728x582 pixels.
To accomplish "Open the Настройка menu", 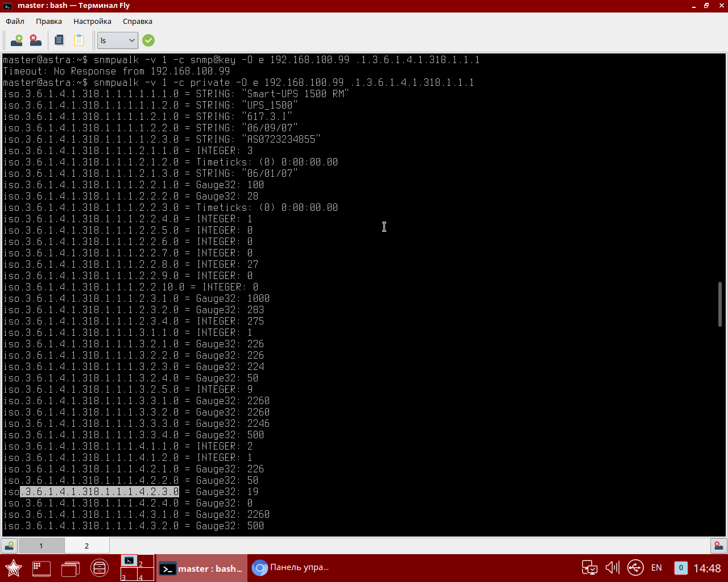I will point(92,21).
